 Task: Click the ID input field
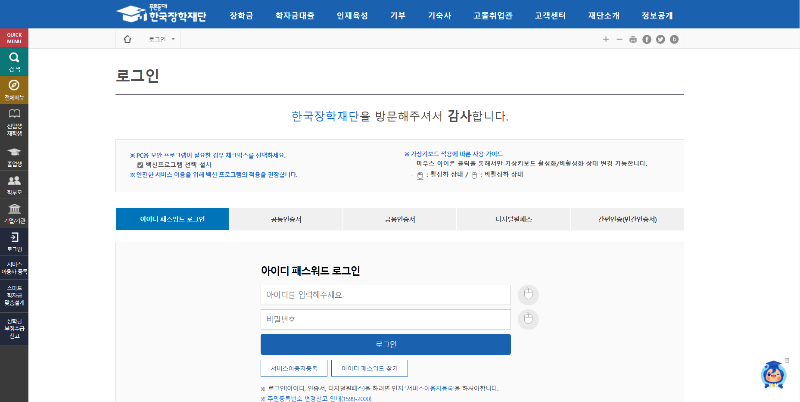386,295
